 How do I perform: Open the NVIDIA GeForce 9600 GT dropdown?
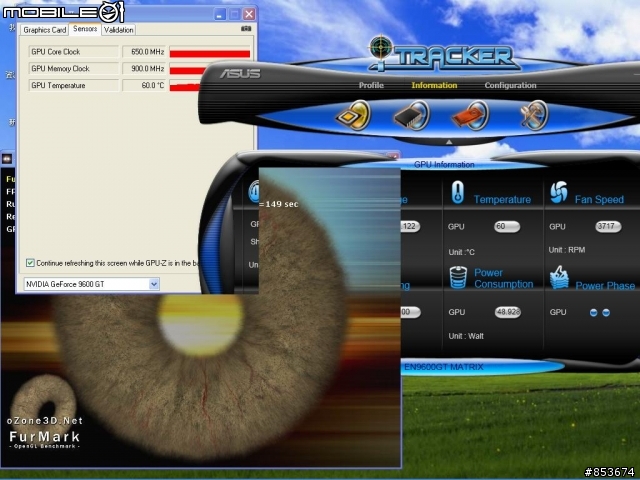click(154, 284)
